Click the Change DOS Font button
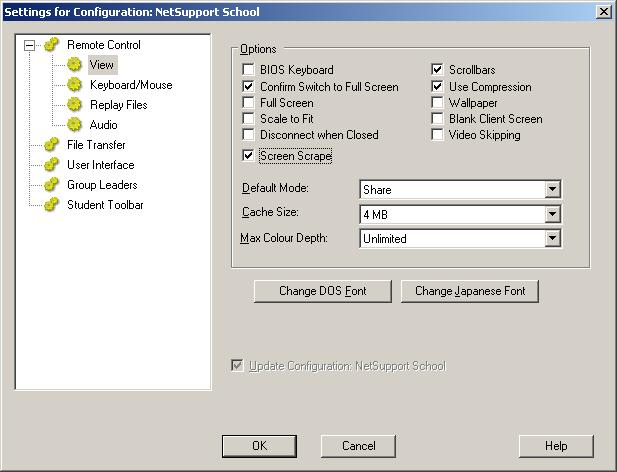Viewport: 617px width, 472px height. pyautogui.click(x=323, y=291)
